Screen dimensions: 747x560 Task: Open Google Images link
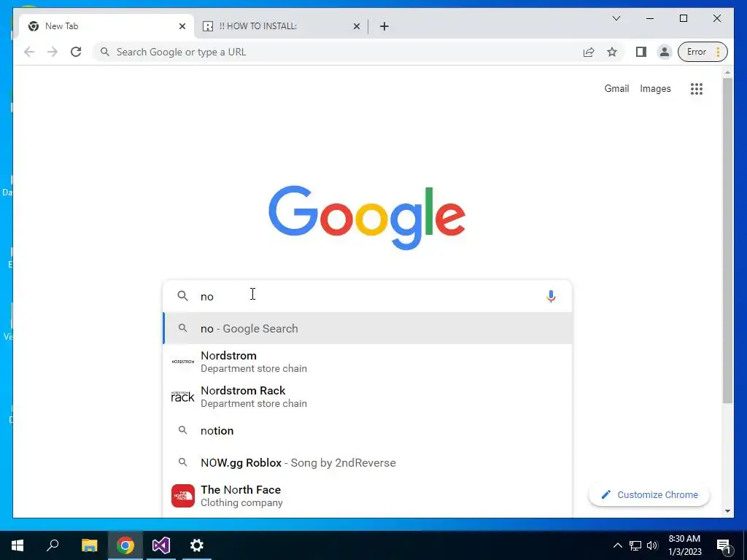655,88
